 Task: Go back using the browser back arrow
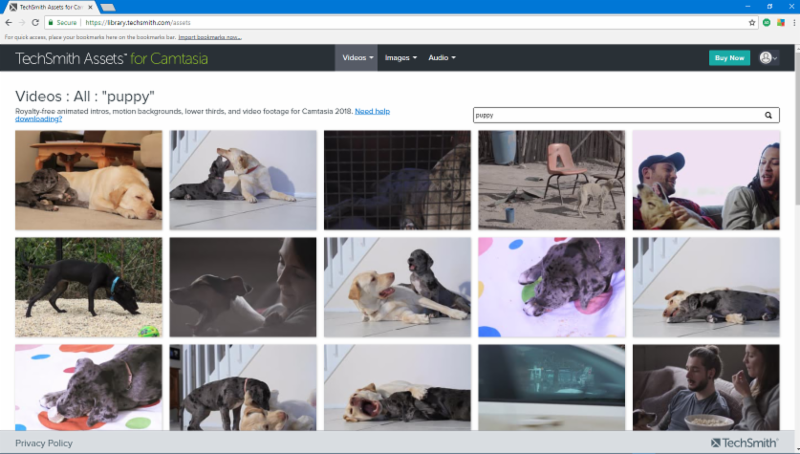[x=8, y=22]
